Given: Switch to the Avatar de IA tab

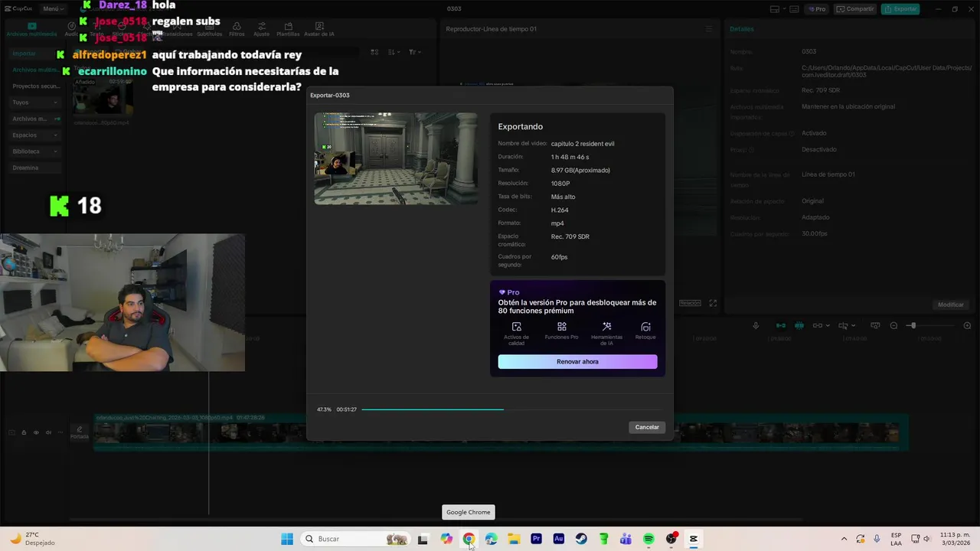Looking at the screenshot, I should point(319,29).
